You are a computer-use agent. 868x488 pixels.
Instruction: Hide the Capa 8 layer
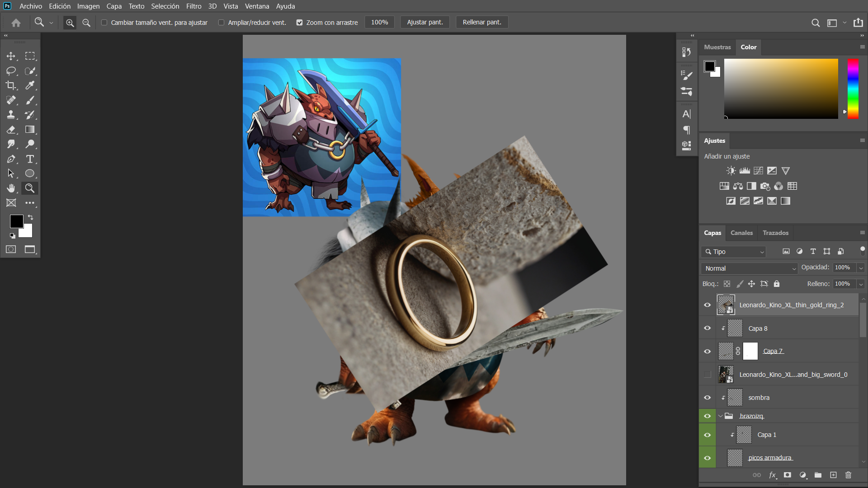(708, 328)
